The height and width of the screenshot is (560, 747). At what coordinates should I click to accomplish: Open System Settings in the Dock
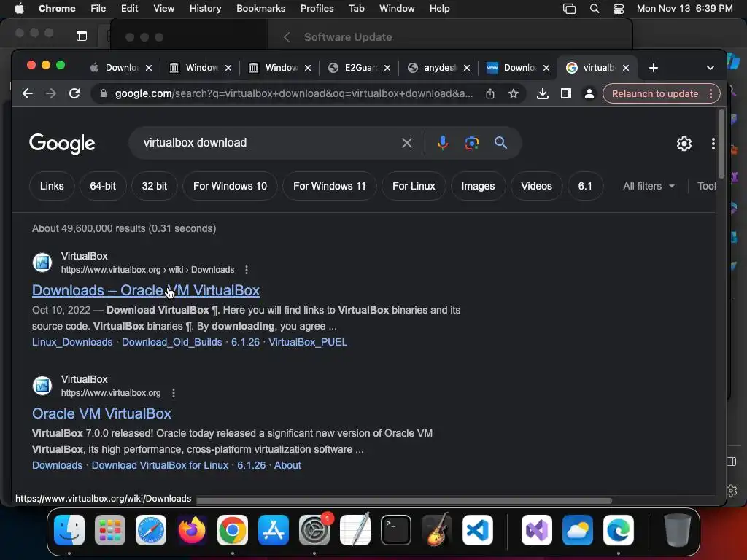[314, 530]
